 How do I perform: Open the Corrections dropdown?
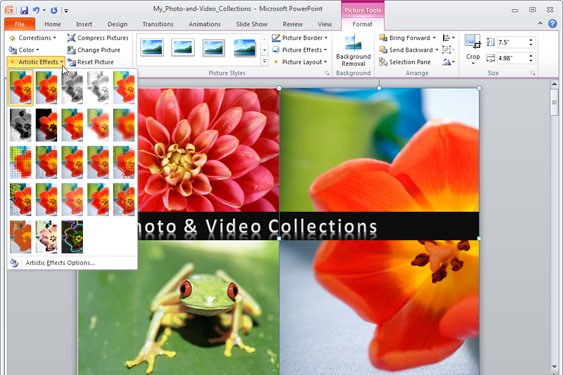click(x=33, y=38)
